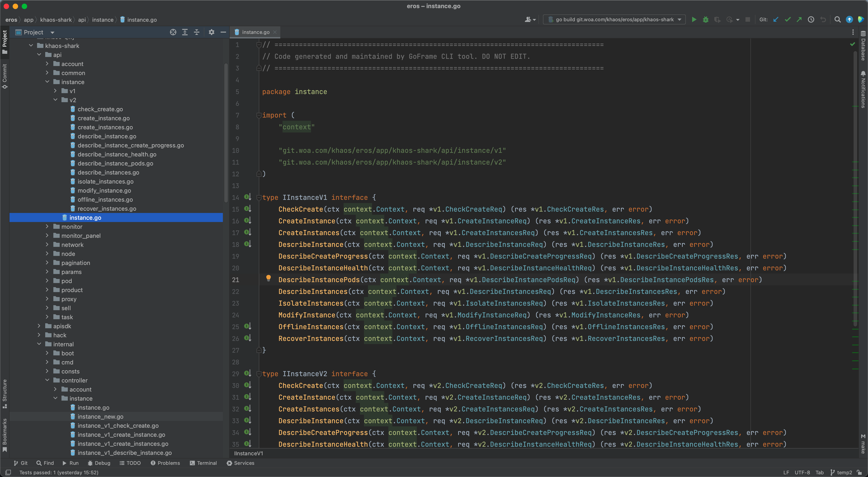Run the go build configuration
Viewport: 868px width, 477px height.
[x=694, y=19]
